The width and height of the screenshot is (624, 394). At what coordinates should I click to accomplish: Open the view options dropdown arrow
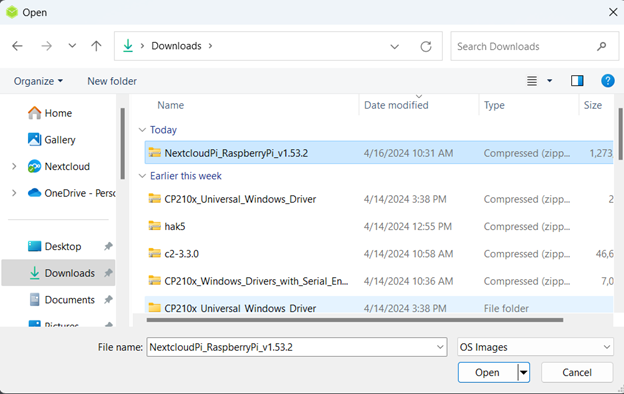[x=550, y=81]
